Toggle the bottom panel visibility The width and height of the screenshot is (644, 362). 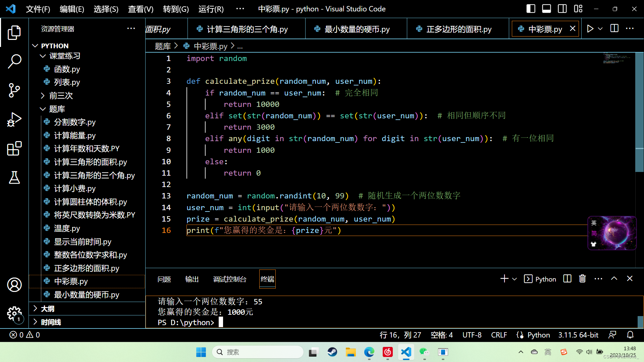546,9
